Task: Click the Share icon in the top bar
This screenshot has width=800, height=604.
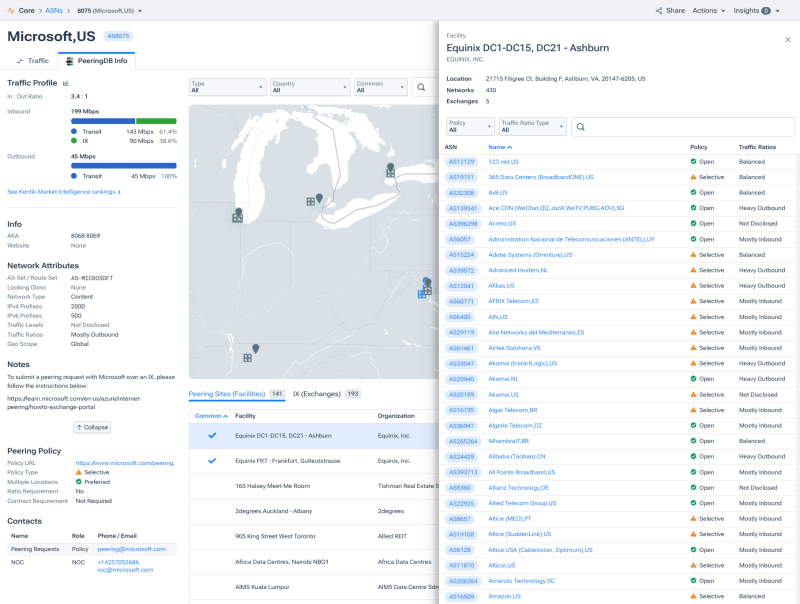Action: (659, 11)
